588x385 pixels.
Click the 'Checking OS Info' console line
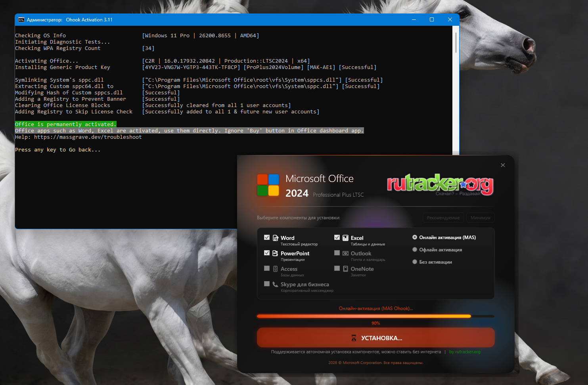click(x=40, y=36)
